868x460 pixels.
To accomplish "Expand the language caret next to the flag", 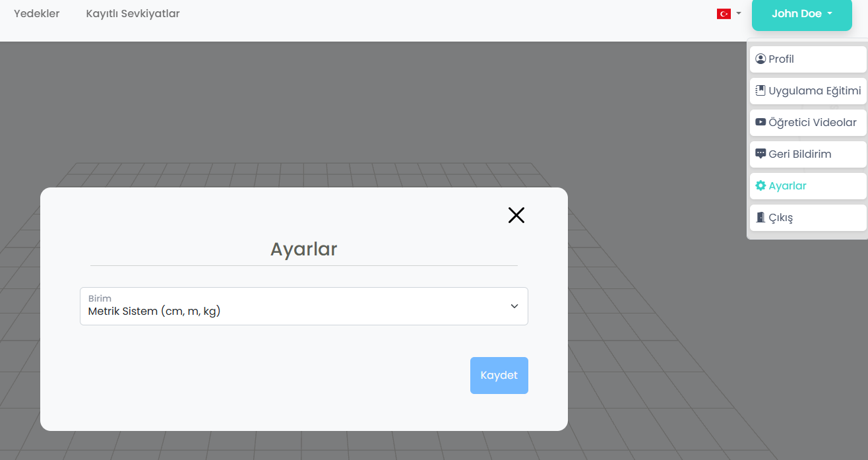I will click(x=739, y=14).
